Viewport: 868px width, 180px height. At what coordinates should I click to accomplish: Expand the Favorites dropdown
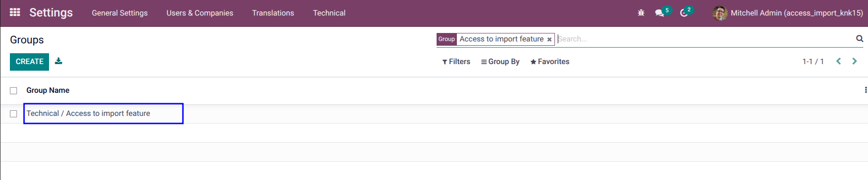[549, 62]
